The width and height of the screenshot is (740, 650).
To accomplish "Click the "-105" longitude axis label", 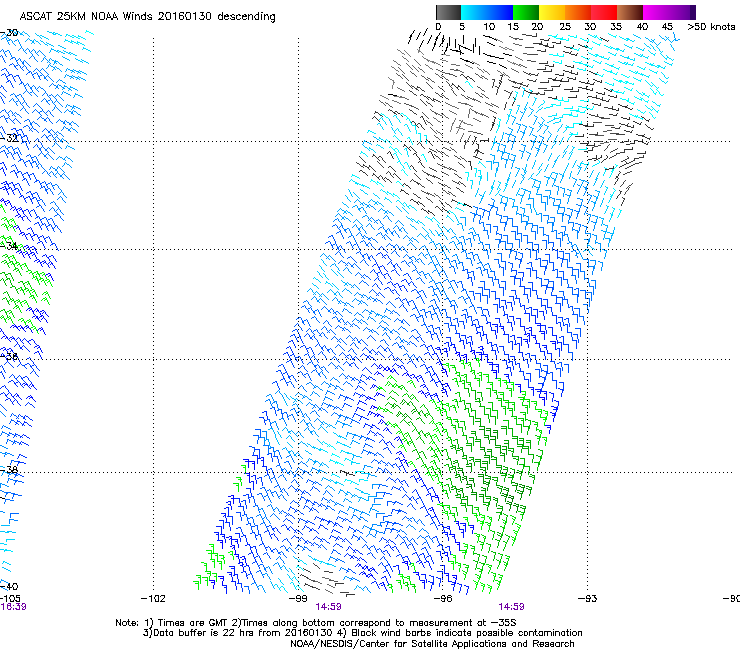I will point(10,599).
